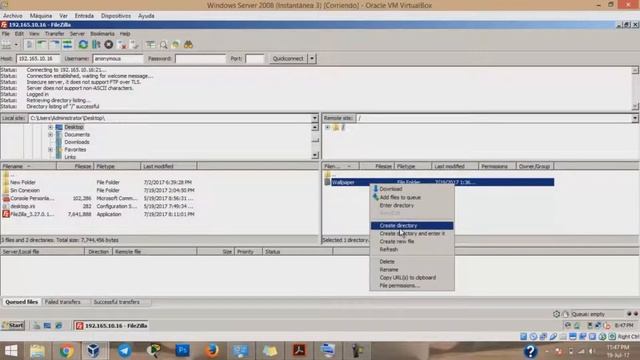Refresh file lists with the green arrows icon

(83, 44)
